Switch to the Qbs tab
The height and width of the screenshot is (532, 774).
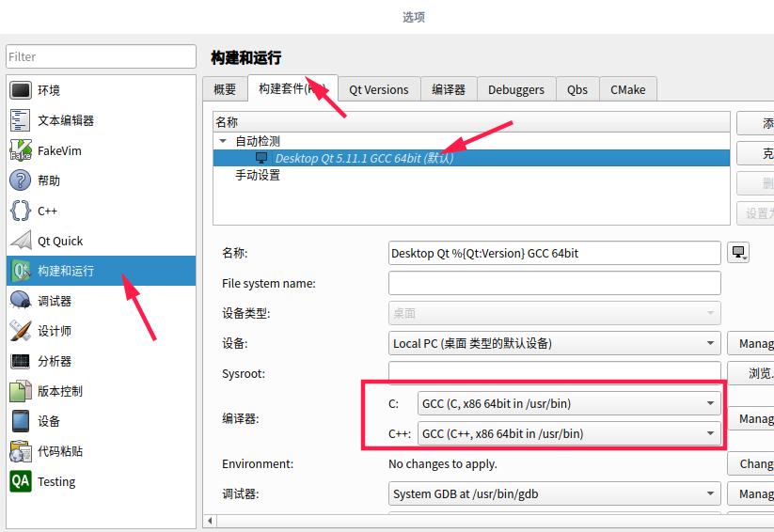577,89
